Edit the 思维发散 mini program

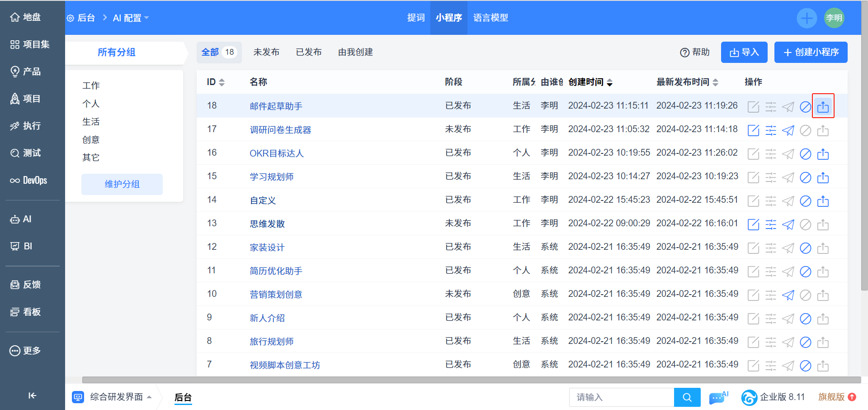(753, 224)
